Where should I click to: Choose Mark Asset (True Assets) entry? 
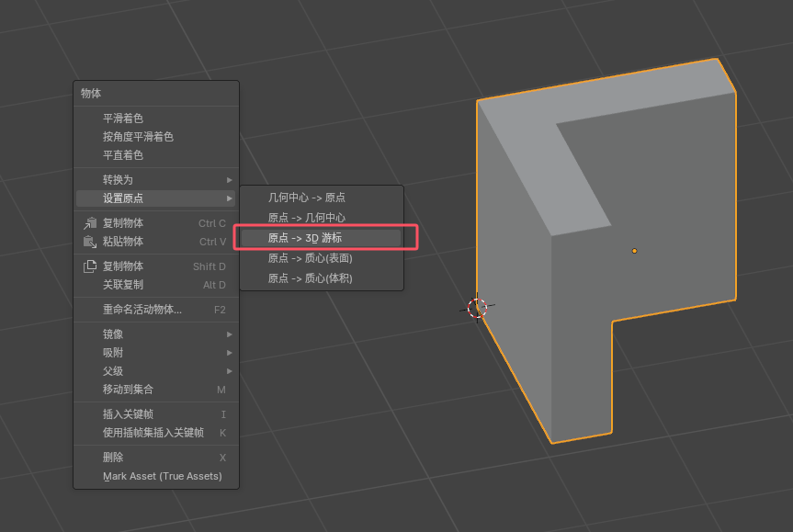pyautogui.click(x=156, y=476)
